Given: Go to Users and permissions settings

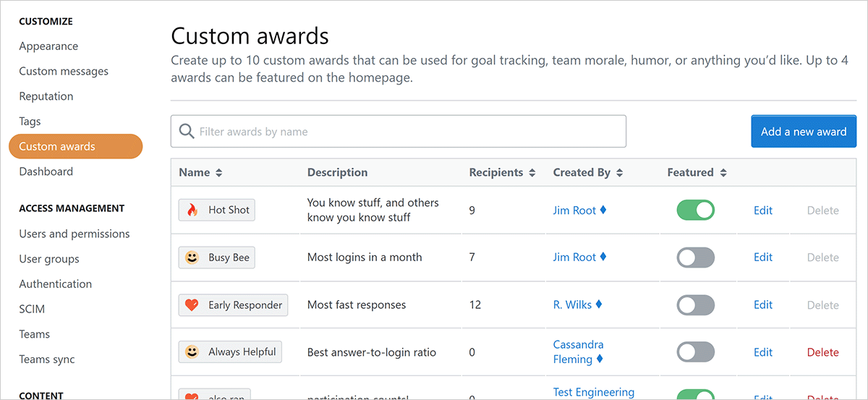Looking at the screenshot, I should 75,234.
